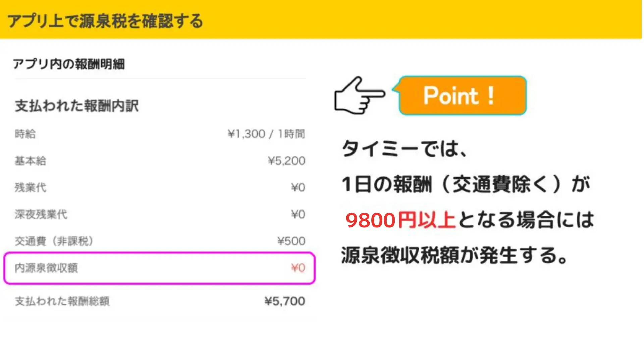Screen dimensions: 644x362
Task: Click the red ¥0 withholding amount
Action: point(298,268)
